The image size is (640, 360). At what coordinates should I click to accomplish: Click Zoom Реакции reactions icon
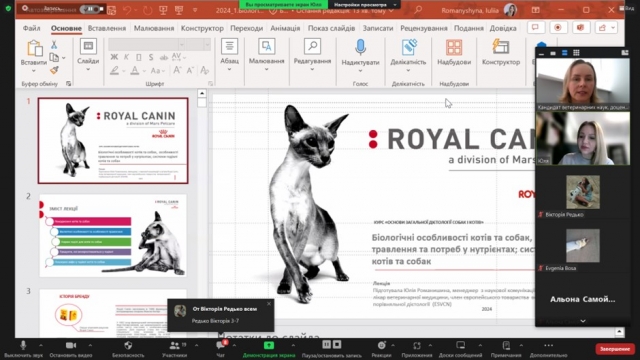(x=381, y=346)
